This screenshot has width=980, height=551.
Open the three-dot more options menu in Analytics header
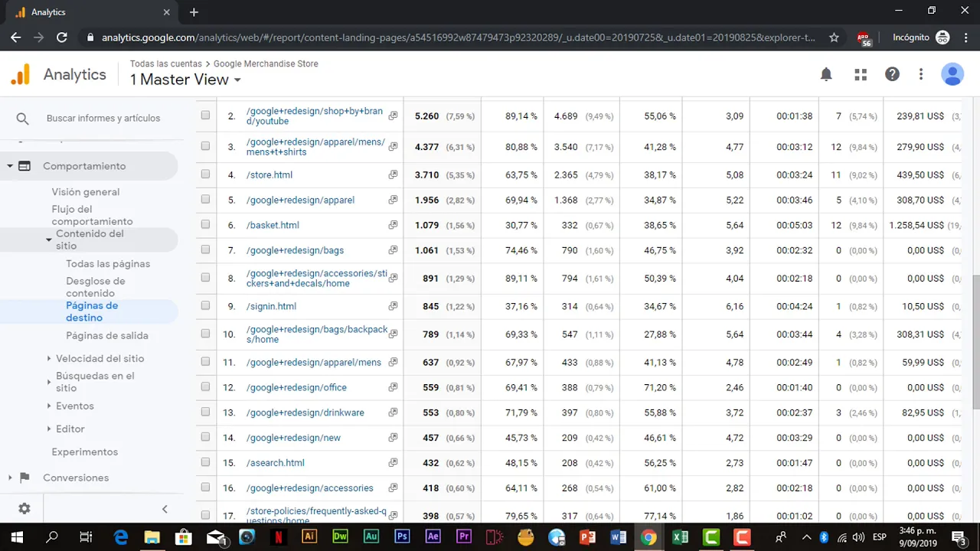[921, 74]
